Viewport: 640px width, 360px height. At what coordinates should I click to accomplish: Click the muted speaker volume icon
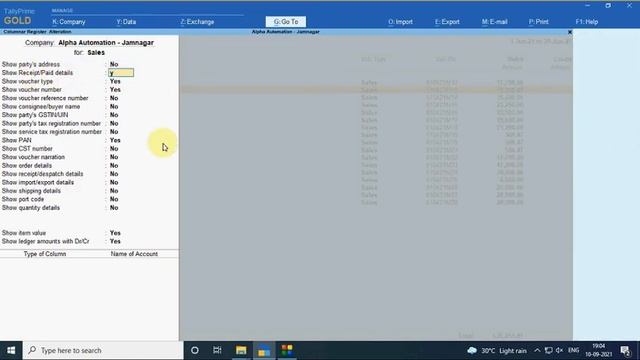coord(560,351)
